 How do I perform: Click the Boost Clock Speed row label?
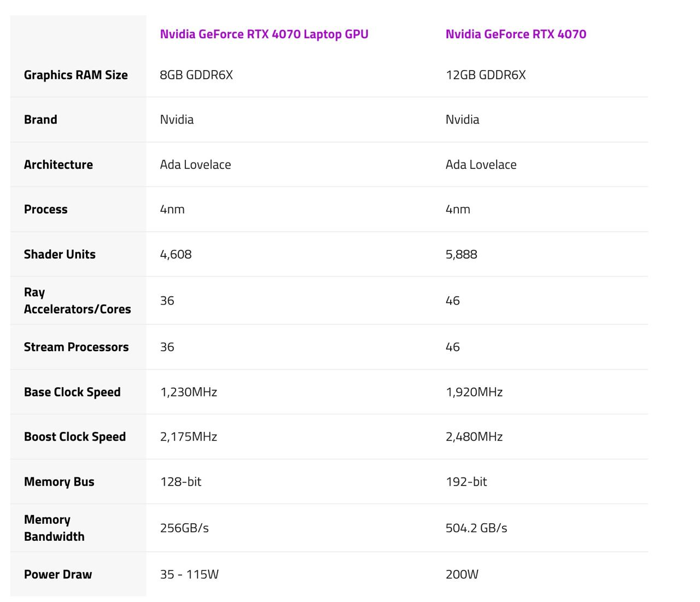(x=75, y=437)
